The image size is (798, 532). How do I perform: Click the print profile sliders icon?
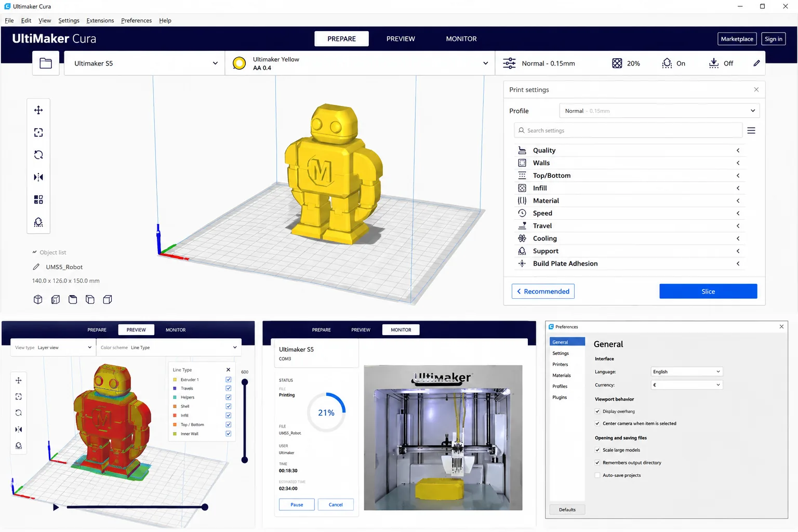tap(509, 63)
